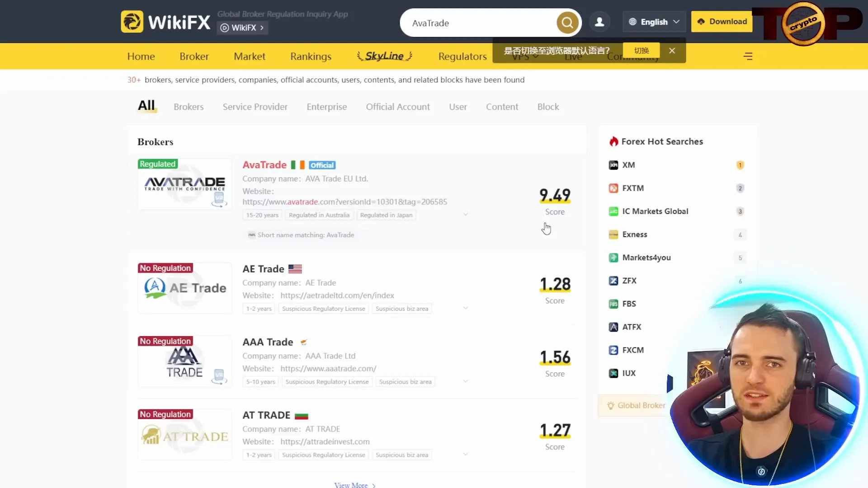Viewport: 868px width, 488px height.
Task: Click the ZFX broker icon
Action: (613, 281)
